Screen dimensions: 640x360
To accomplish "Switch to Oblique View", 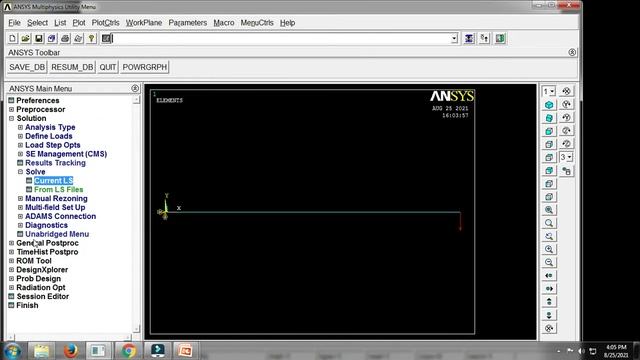I will point(549,118).
